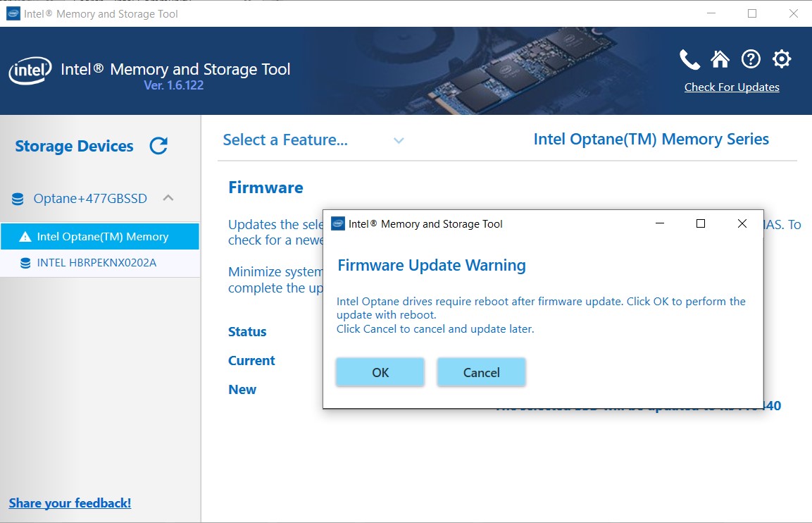This screenshot has width=812, height=523.
Task: Click the home icon in the header
Action: [720, 59]
